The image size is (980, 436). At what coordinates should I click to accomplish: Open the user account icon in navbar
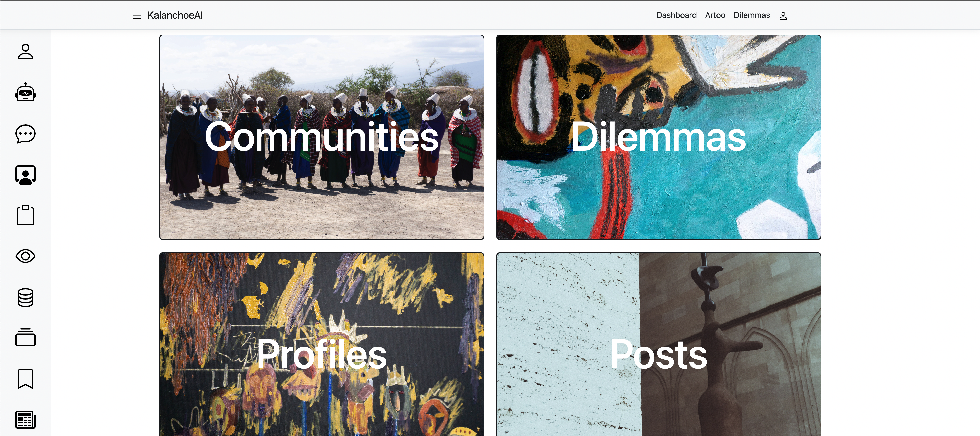[x=783, y=16]
